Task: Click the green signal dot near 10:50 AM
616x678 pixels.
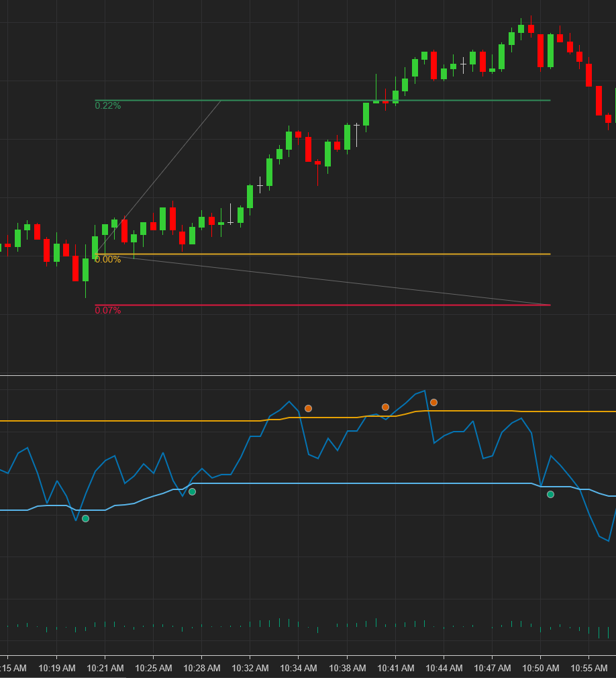Action: 550,494
